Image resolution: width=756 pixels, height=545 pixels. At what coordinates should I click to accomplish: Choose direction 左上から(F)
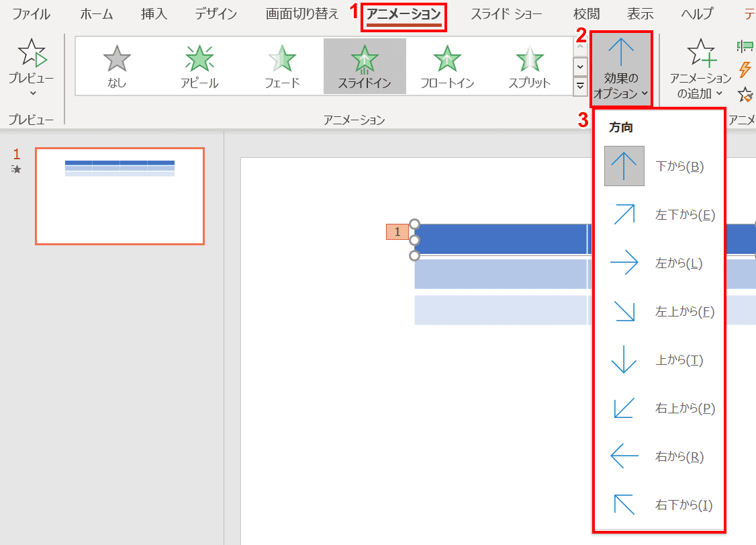[659, 311]
